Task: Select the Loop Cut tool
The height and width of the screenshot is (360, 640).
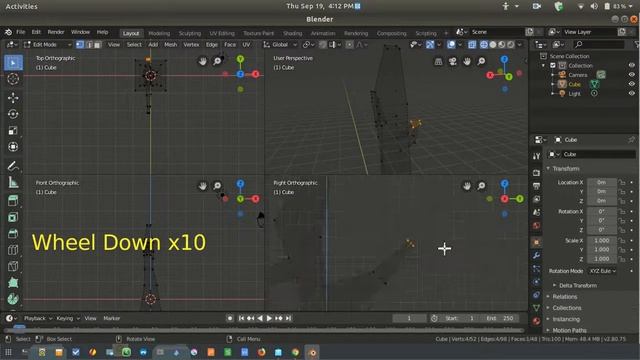Action: tap(13, 250)
